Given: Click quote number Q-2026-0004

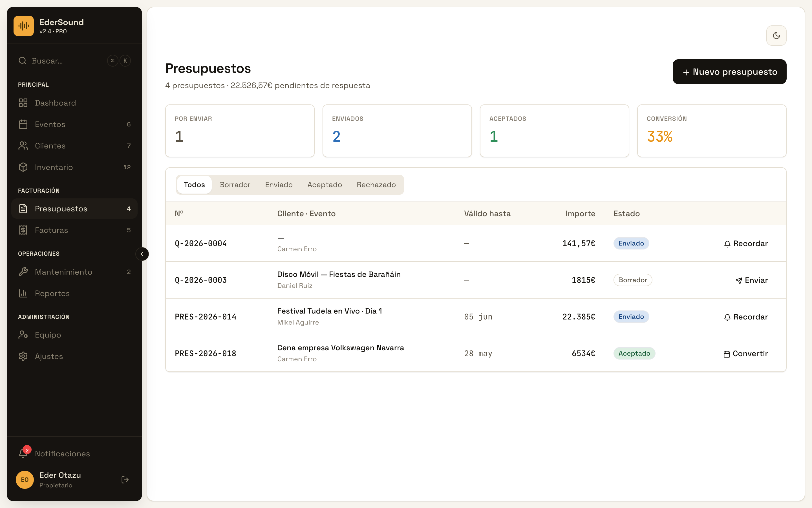Looking at the screenshot, I should tap(201, 243).
